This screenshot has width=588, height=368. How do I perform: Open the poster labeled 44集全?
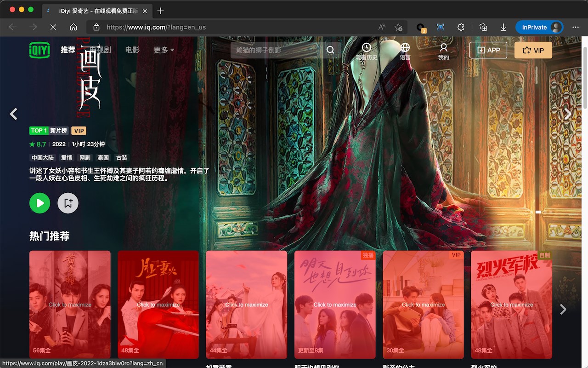pos(247,305)
